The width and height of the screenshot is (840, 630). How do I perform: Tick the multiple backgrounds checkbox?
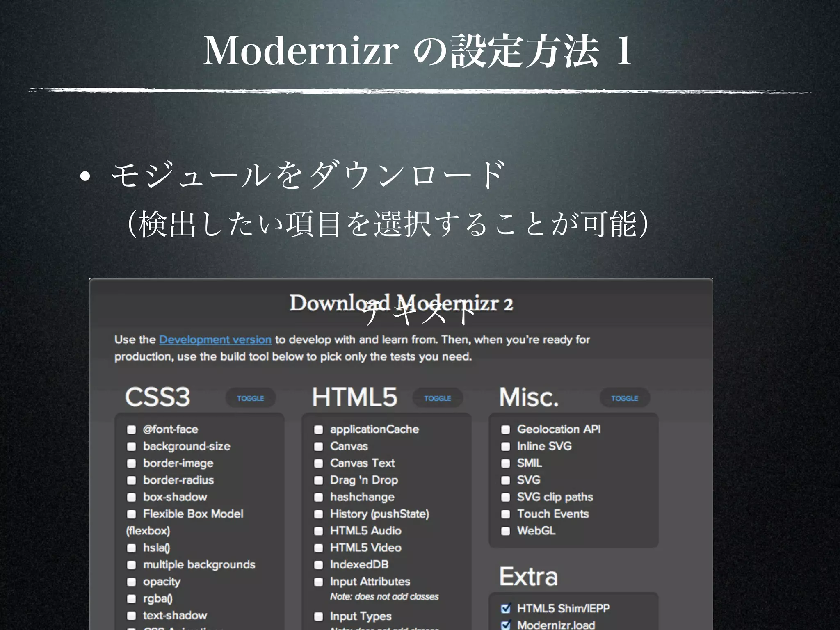131,565
